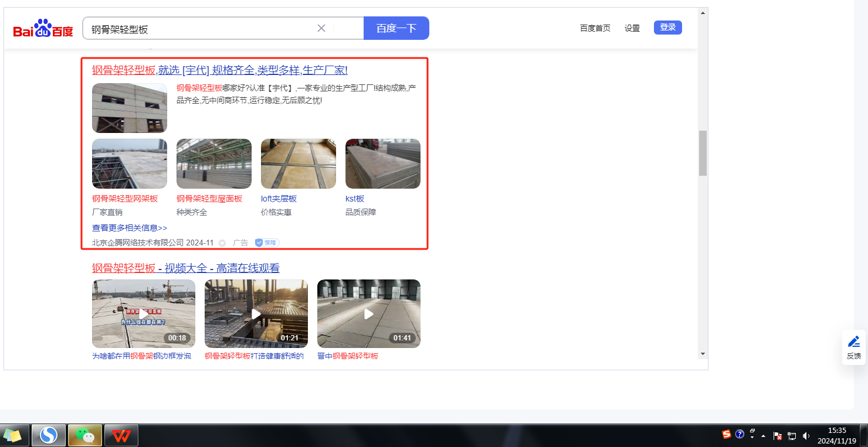Click the 价格实惠 caption
868x447 pixels.
click(x=276, y=212)
